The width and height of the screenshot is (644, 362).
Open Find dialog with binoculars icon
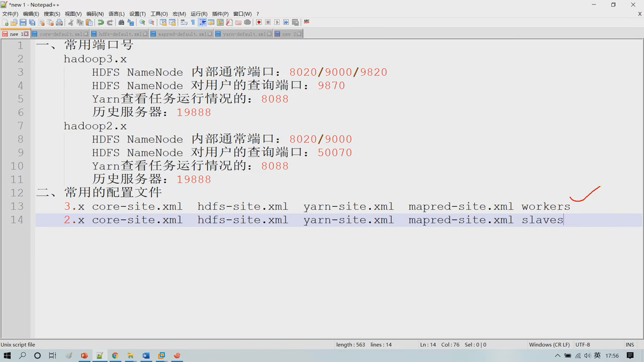click(121, 22)
